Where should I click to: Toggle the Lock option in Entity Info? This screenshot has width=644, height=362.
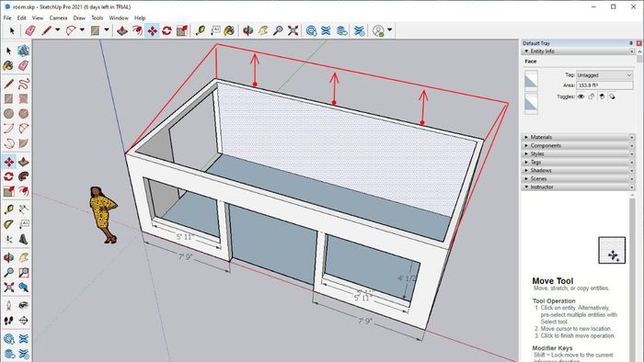pyautogui.click(x=592, y=96)
